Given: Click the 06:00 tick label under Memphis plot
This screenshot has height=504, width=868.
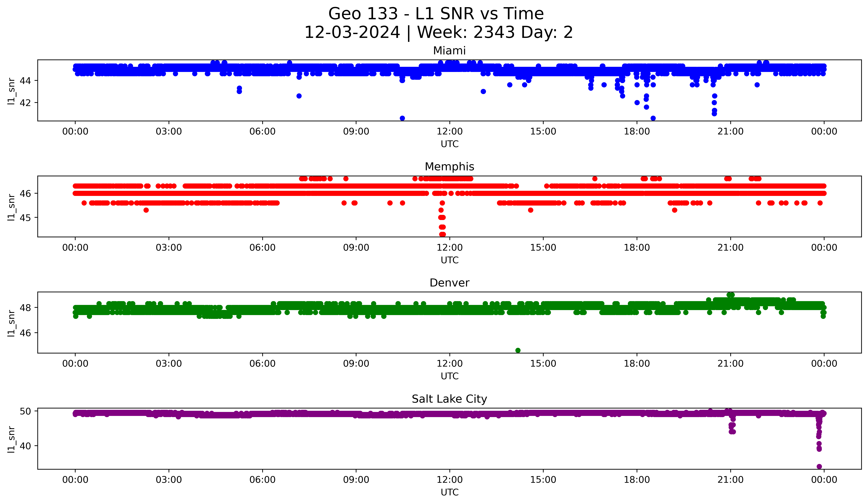Looking at the screenshot, I should pyautogui.click(x=262, y=248).
